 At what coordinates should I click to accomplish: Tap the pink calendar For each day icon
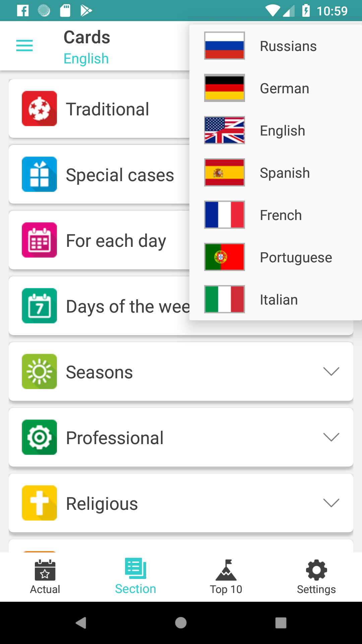pyautogui.click(x=39, y=240)
